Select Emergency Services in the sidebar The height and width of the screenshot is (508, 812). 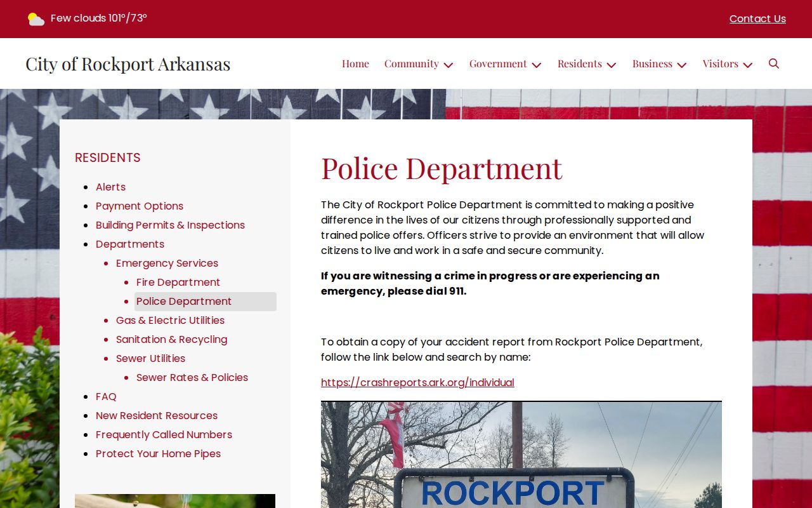pos(167,263)
